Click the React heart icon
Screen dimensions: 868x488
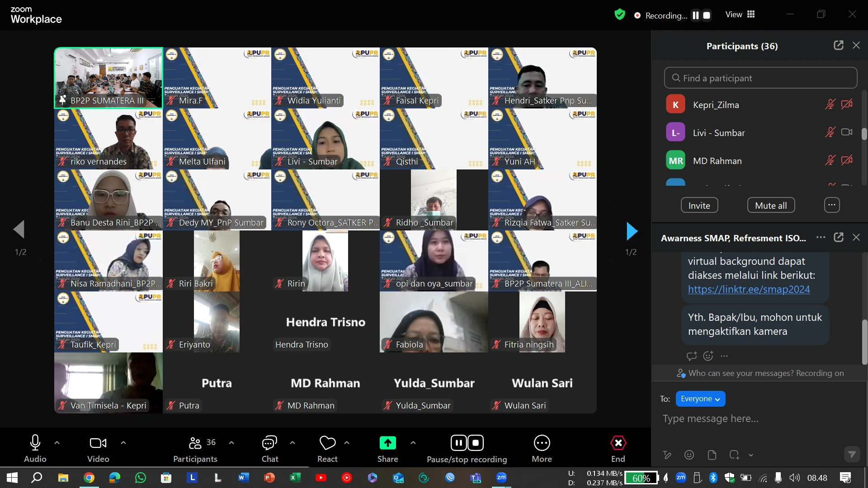click(327, 443)
